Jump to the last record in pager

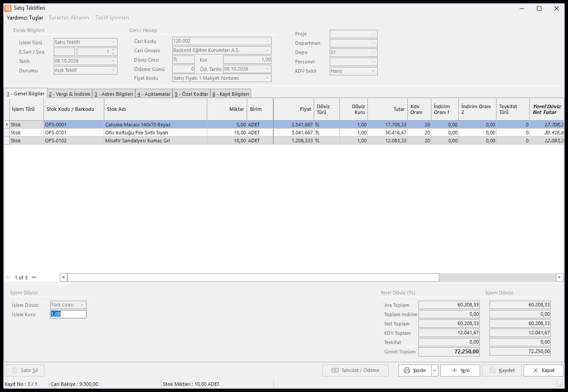point(34,277)
